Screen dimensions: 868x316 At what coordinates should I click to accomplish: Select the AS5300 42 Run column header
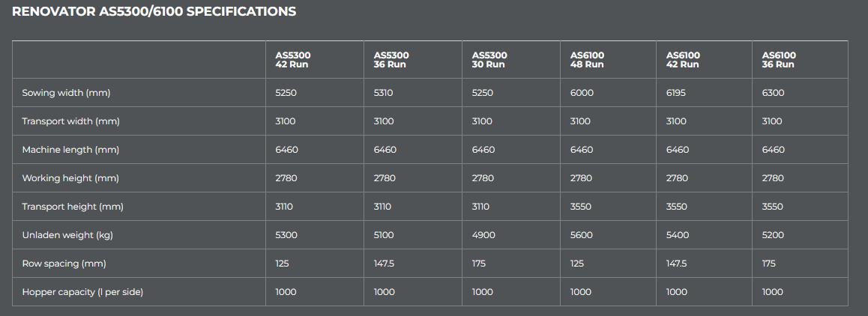pos(292,60)
